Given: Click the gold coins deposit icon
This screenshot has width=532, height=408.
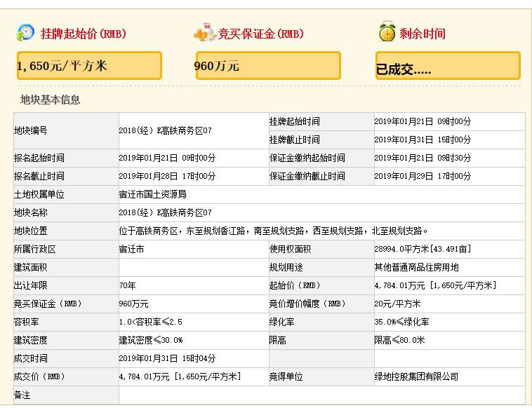Looking at the screenshot, I should (x=205, y=32).
